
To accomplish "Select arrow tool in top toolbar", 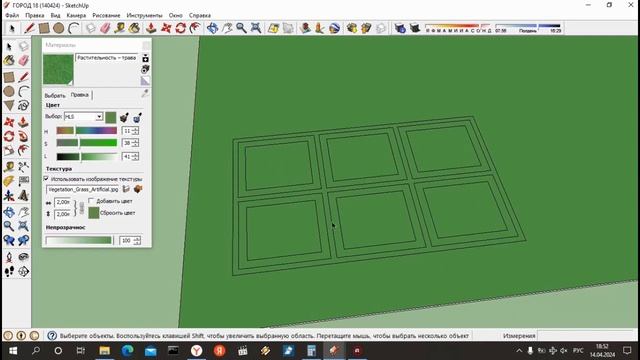I will pyautogui.click(x=11, y=28).
